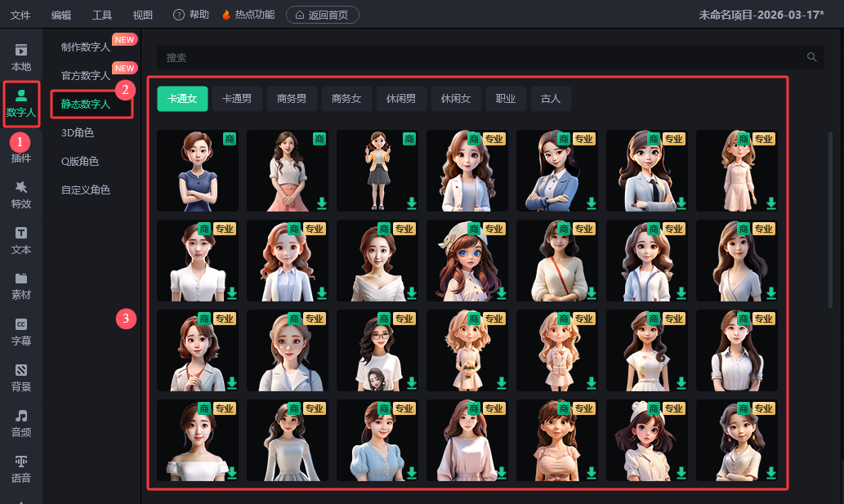Open the 本地 local media panel
This screenshot has height=504, width=844.
pos(21,57)
